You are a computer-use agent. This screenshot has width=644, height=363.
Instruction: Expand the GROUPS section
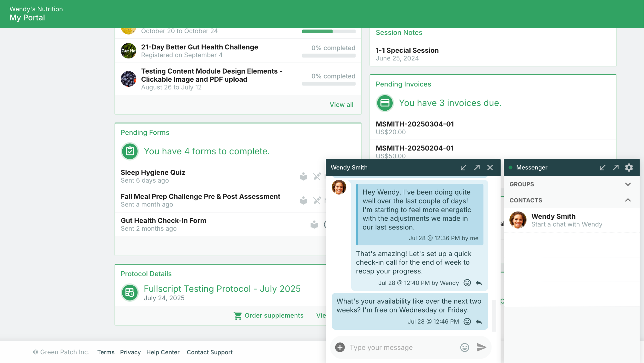tap(628, 184)
